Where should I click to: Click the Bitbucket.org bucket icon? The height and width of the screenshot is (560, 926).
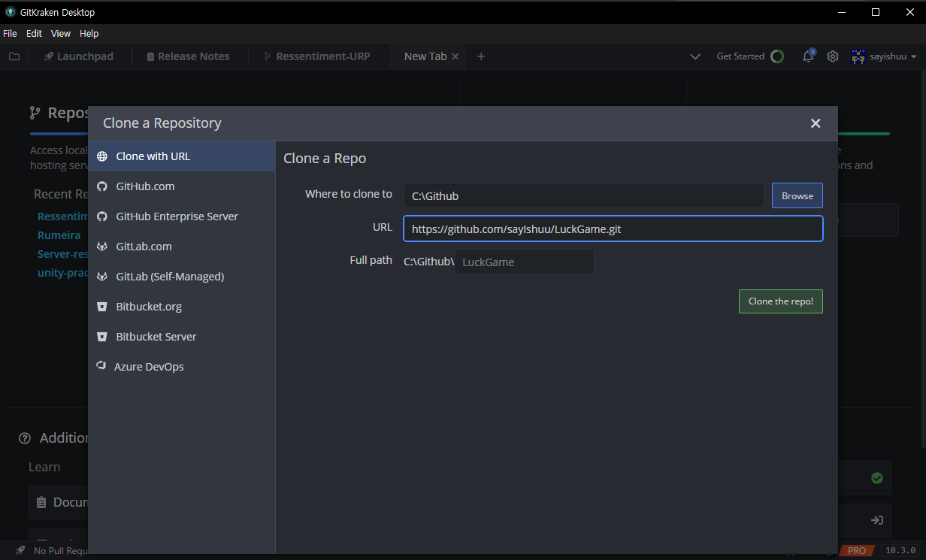[102, 307]
